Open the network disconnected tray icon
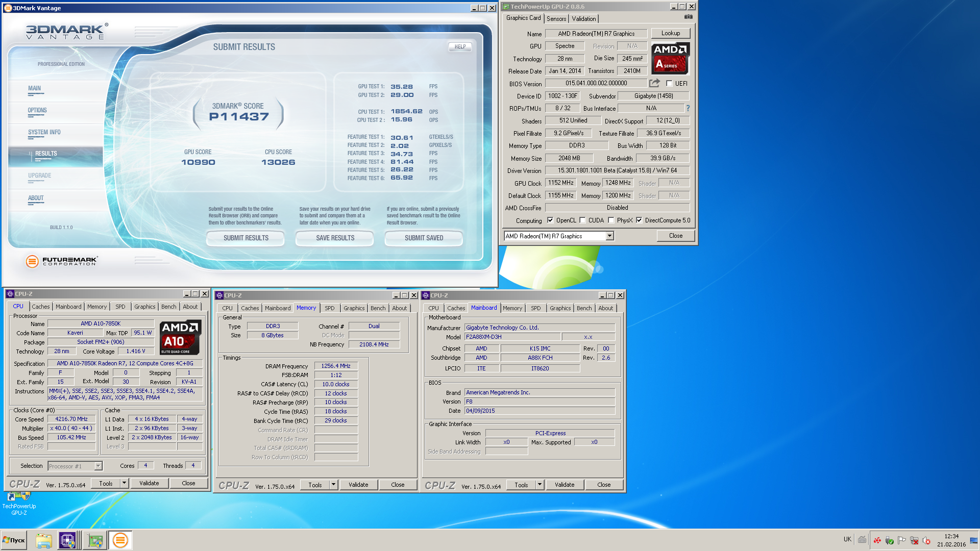Viewport: 980px width, 551px height. pos(914,540)
